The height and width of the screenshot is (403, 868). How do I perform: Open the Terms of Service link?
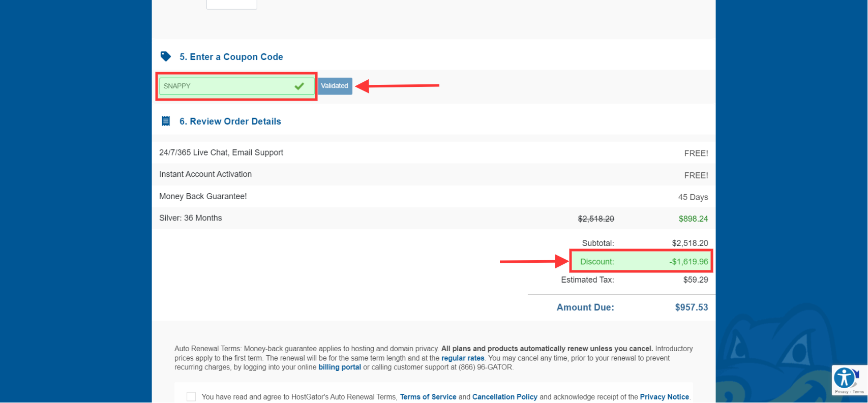coord(428,397)
